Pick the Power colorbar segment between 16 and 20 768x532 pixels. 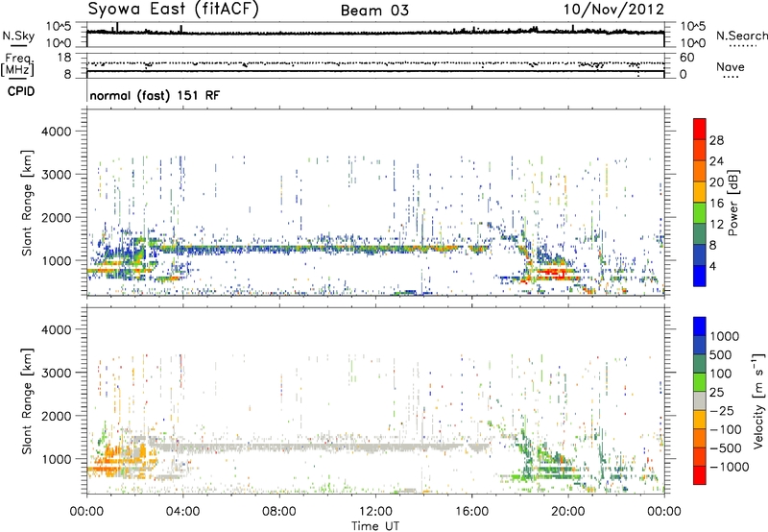pos(700,192)
